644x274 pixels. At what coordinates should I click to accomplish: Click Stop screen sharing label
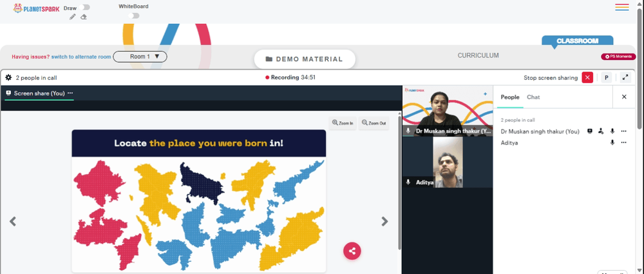point(551,78)
